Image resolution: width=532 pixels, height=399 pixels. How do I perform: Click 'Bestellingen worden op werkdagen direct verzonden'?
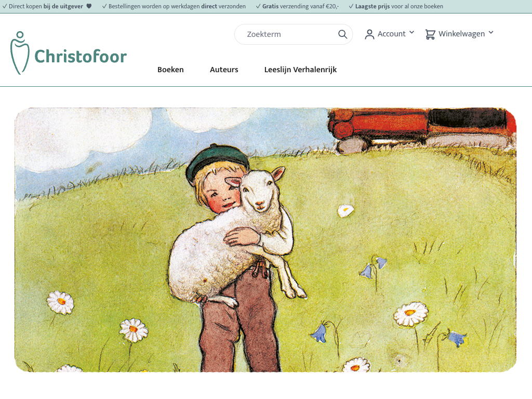point(177,6)
